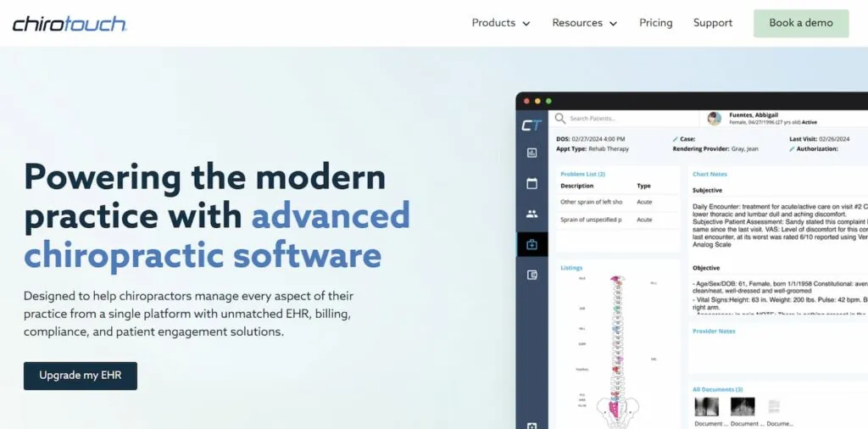868x429 pixels.
Task: Select the 'Other sprain of left sho' row
Action: (x=618, y=202)
